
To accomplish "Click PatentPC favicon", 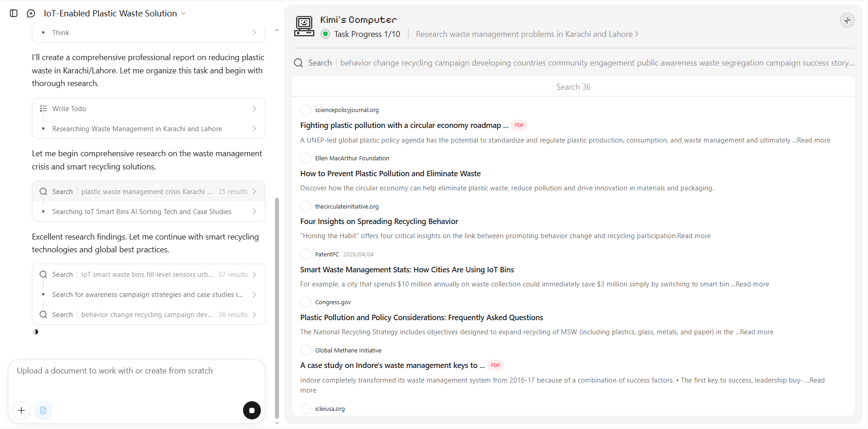I will [306, 254].
